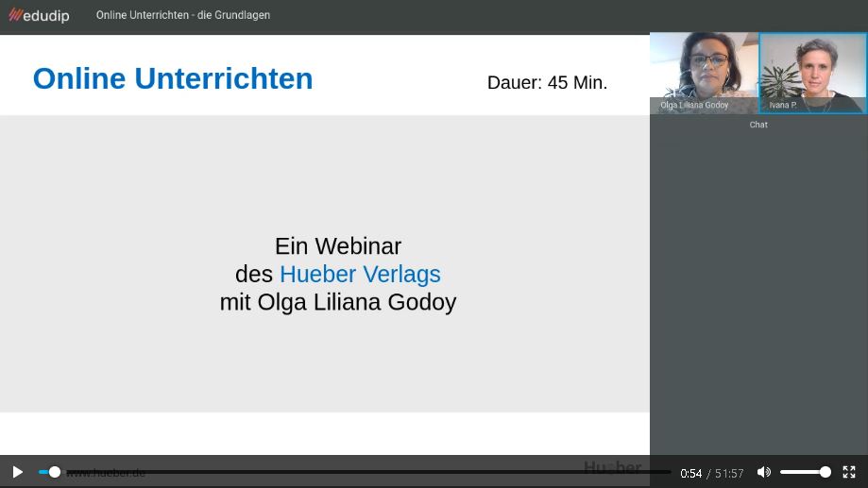Click the 'Dauer: 45 Min.' text
This screenshot has height=488, width=868.
(x=548, y=82)
